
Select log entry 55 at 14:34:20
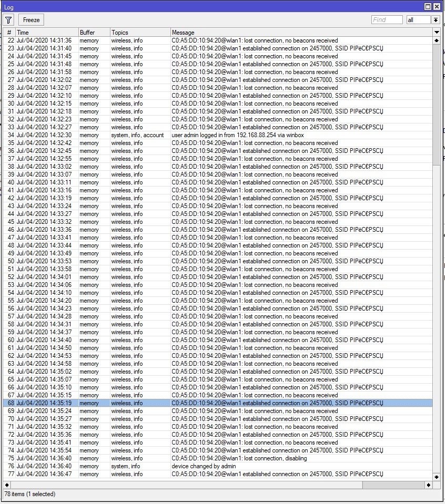(x=218, y=301)
